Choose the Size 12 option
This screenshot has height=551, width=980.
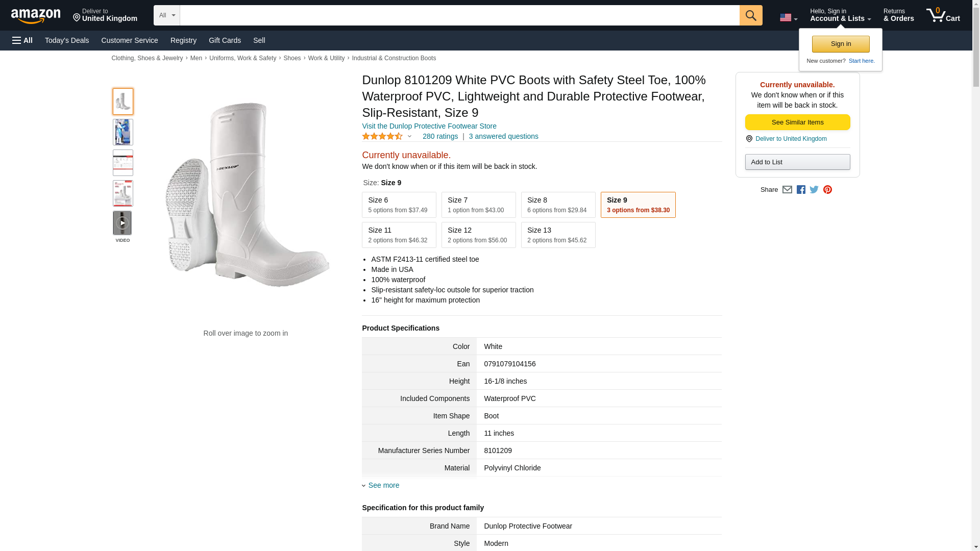coord(478,235)
